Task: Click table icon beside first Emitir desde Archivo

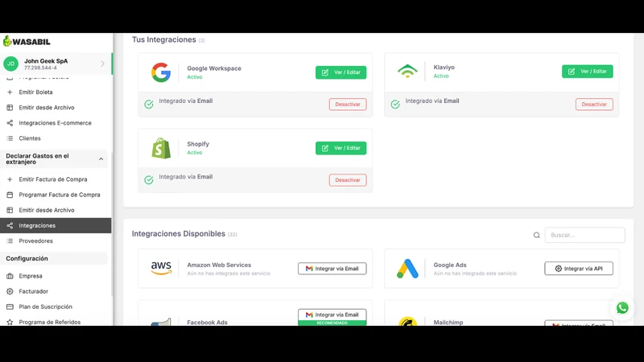Action: 10,108
